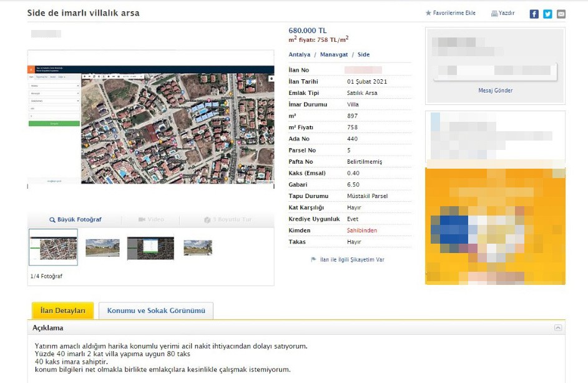Collapse the Açıklama section
Image resolution: width=588 pixels, height=383 pixels.
[x=558, y=328]
